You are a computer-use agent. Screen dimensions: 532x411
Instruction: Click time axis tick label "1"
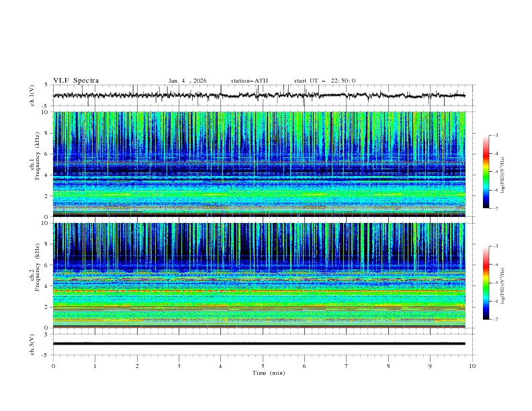[x=95, y=366]
